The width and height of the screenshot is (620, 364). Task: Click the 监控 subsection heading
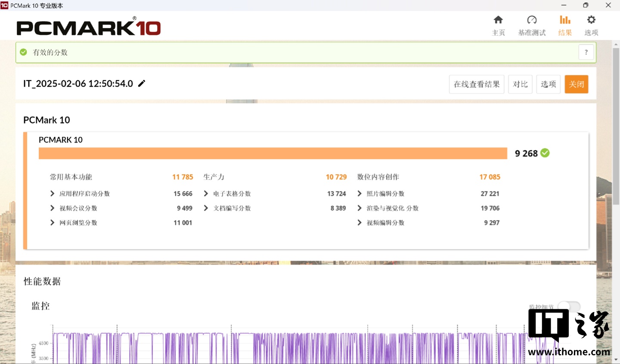click(x=41, y=306)
